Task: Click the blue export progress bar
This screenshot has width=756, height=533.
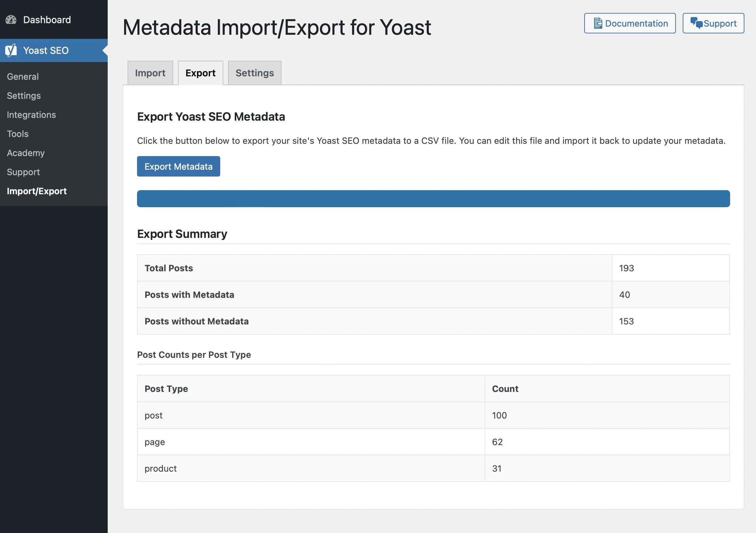Action: pos(434,199)
